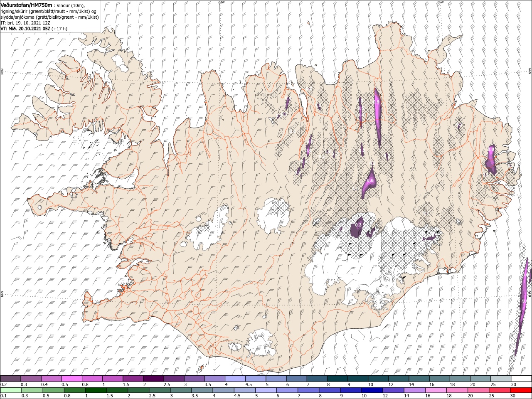The width and height of the screenshot is (532, 399).
Task: Click the 20W longitude label at the top edge
Action: 221,2
